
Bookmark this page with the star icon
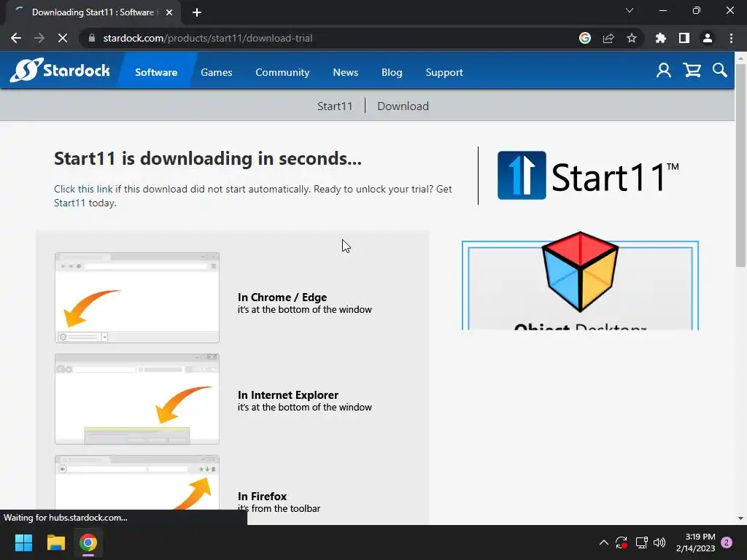[x=632, y=38]
